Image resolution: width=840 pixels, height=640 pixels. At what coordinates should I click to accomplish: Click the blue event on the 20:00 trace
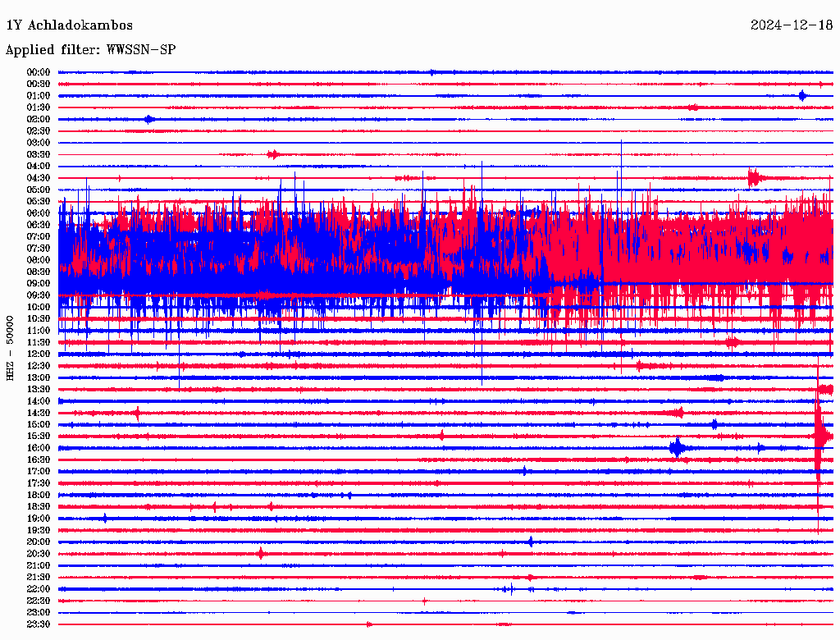(531, 542)
